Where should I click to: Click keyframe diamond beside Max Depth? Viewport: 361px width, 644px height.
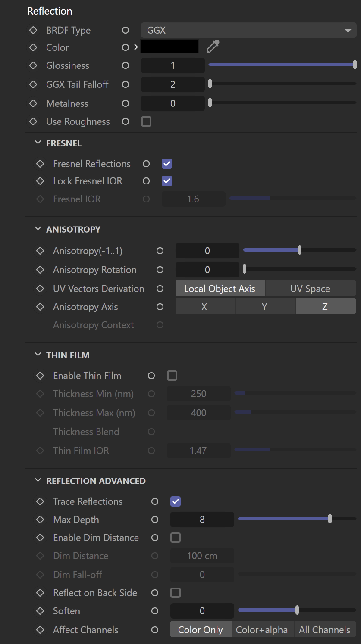tap(40, 520)
